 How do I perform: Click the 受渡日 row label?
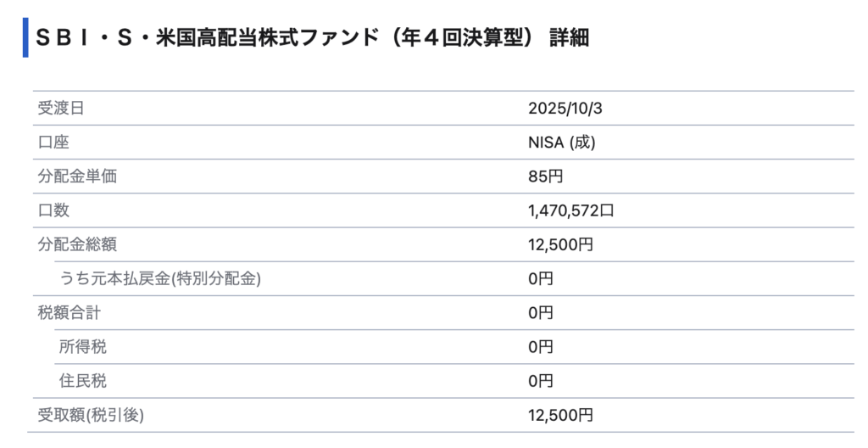point(61,108)
